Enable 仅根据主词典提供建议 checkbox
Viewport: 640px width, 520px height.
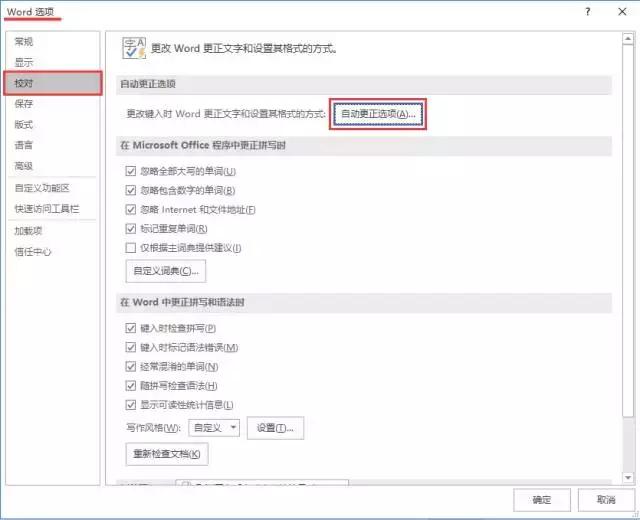(x=131, y=248)
